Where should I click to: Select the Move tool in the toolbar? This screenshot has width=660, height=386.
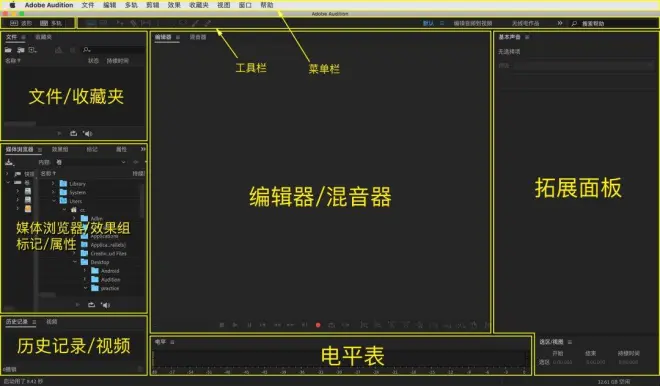pos(120,23)
